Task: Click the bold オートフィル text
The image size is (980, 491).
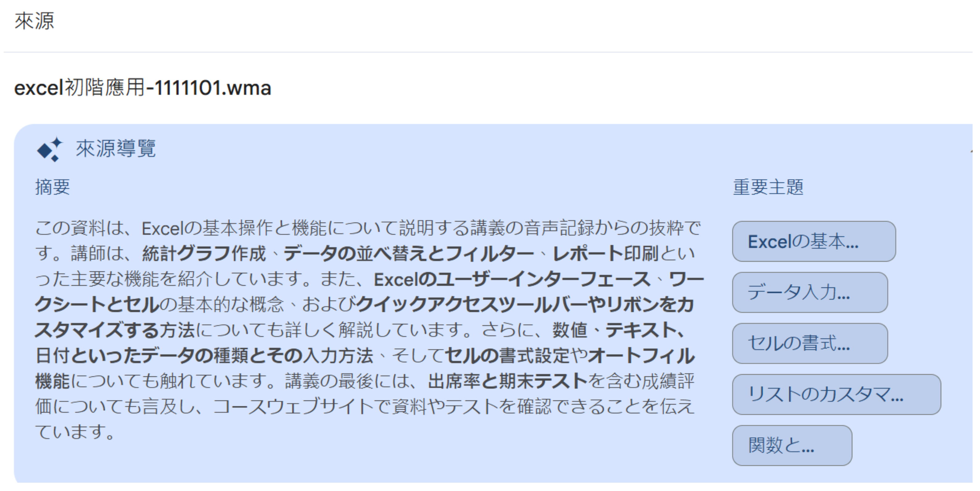Action: (x=641, y=355)
